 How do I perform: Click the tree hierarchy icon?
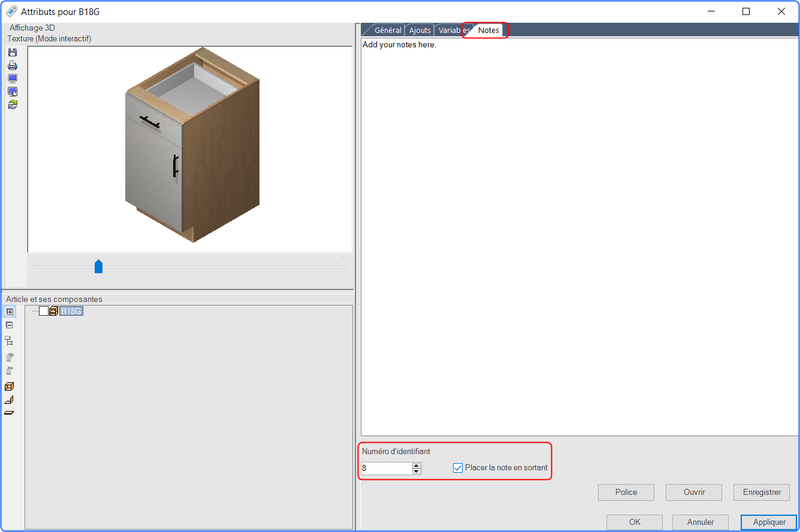[10, 341]
